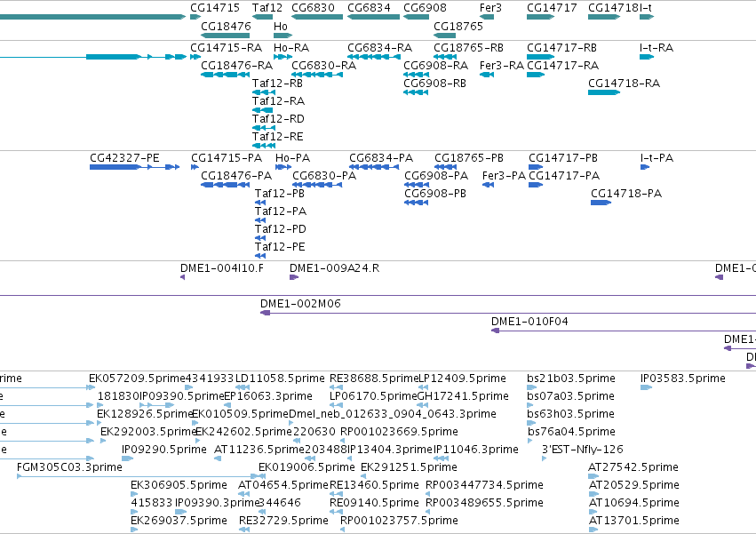Select the Taf12-PD protein label
The width and height of the screenshot is (756, 534).
[x=281, y=229]
